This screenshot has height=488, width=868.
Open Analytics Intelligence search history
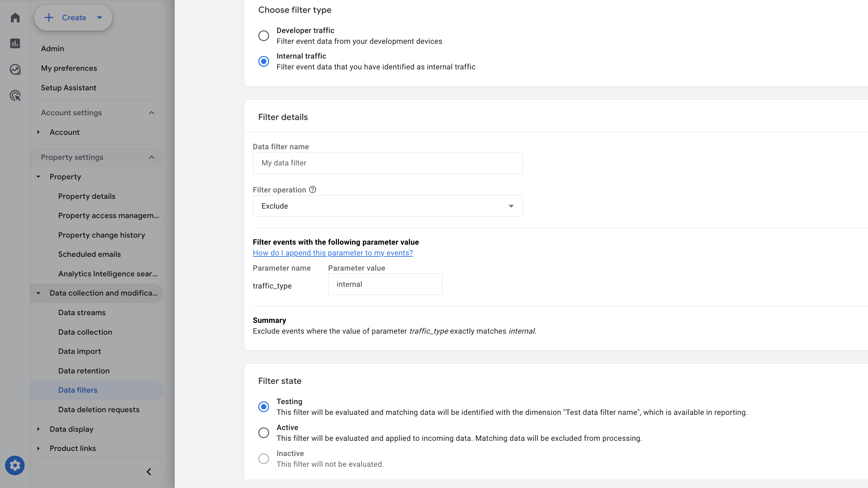pyautogui.click(x=108, y=274)
